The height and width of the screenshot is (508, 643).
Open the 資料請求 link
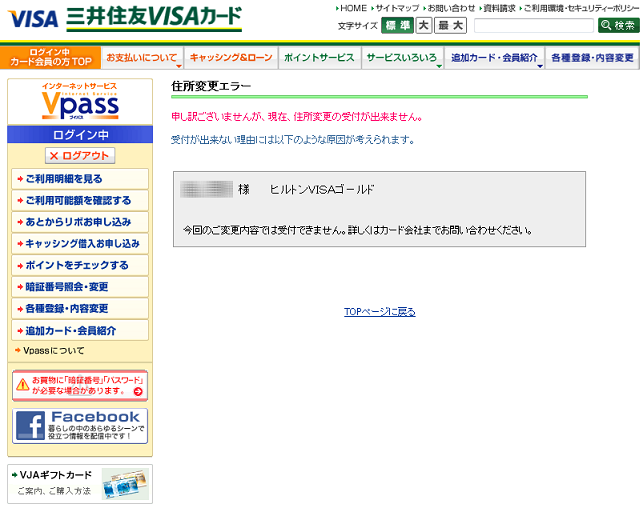pos(497,8)
